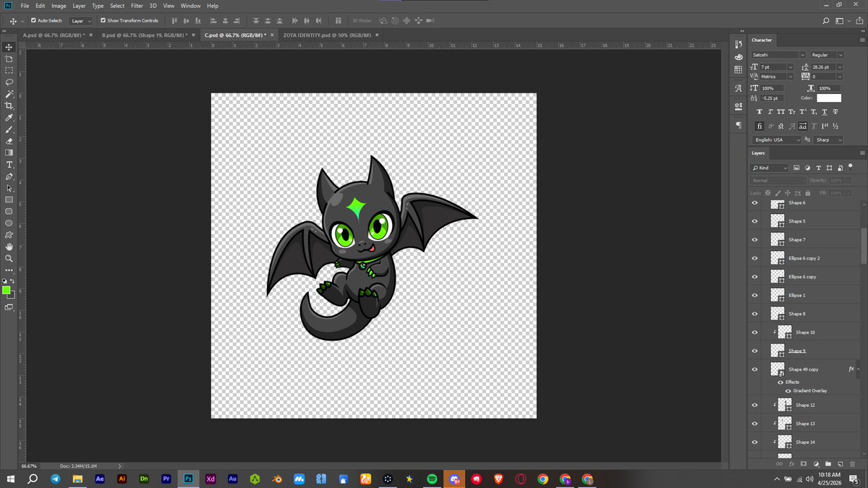Click the 66.67% zoom level field

pos(29,466)
